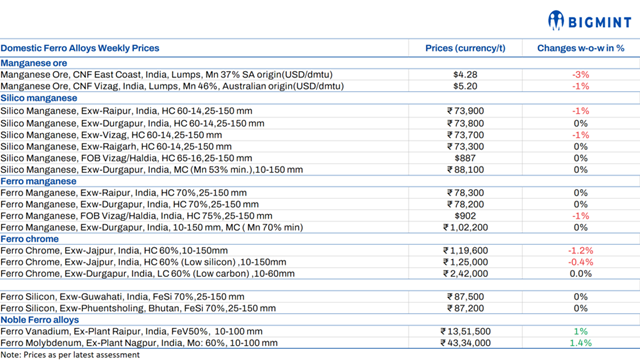Click the Prices (currency/t) column header
The width and height of the screenshot is (640, 360).
click(465, 48)
